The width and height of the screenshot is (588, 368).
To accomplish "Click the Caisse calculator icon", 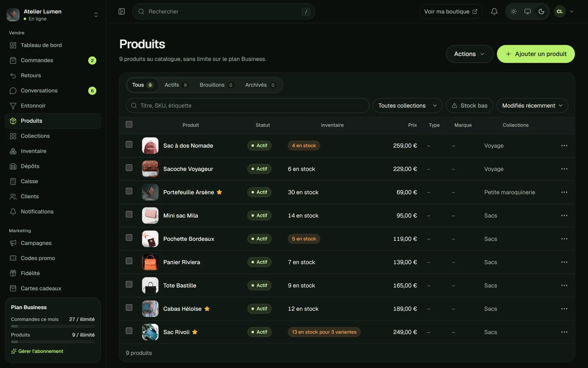I will (13, 181).
